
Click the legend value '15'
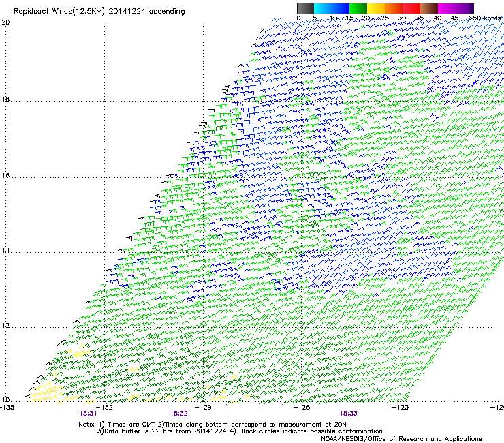pyautogui.click(x=349, y=18)
